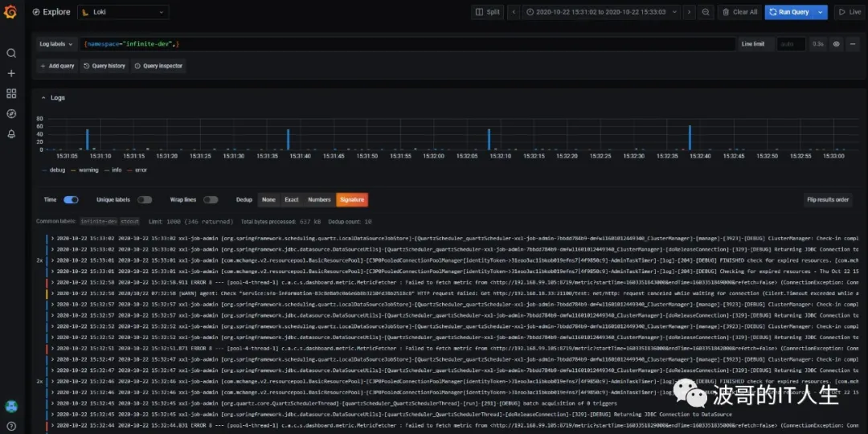Screen dimensions: 868x434
Task: Toggle the debug series in legend
Action: pos(54,170)
